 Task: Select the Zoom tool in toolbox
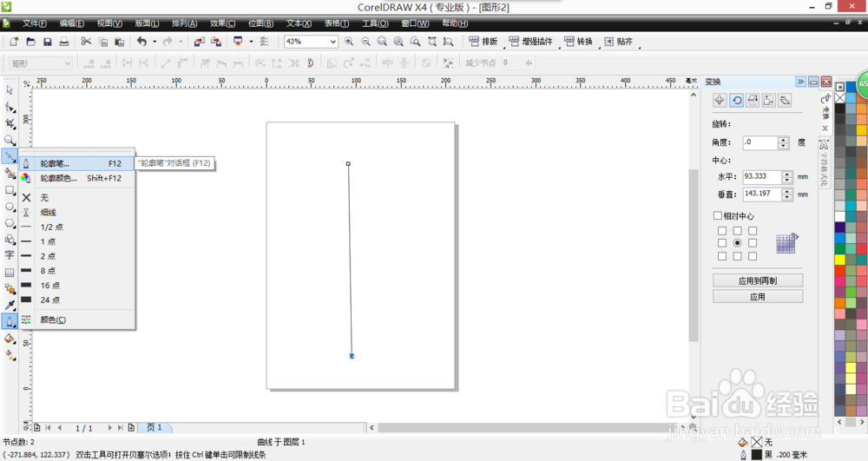click(10, 140)
